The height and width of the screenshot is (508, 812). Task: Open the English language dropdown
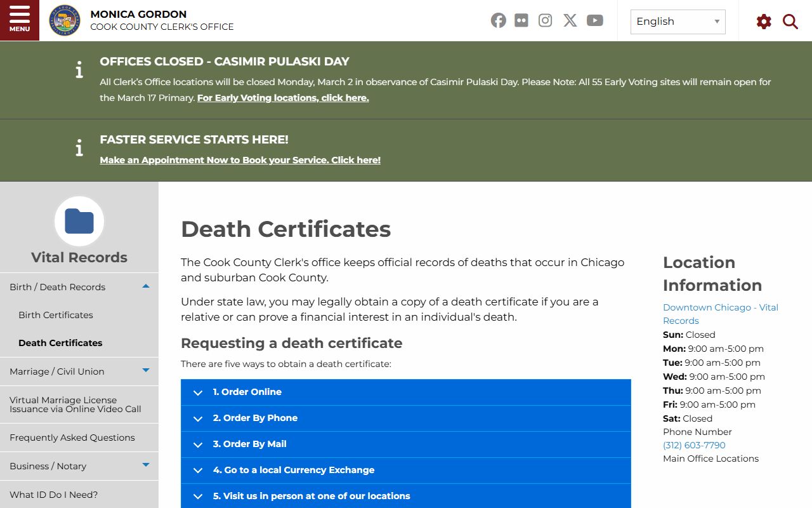click(678, 22)
